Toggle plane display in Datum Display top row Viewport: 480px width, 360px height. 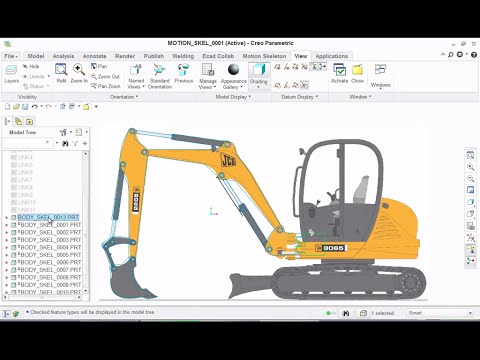[277, 67]
